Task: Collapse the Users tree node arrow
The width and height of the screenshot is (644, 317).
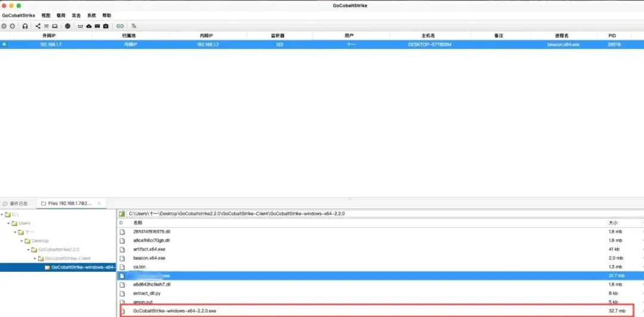Action: [x=9, y=223]
